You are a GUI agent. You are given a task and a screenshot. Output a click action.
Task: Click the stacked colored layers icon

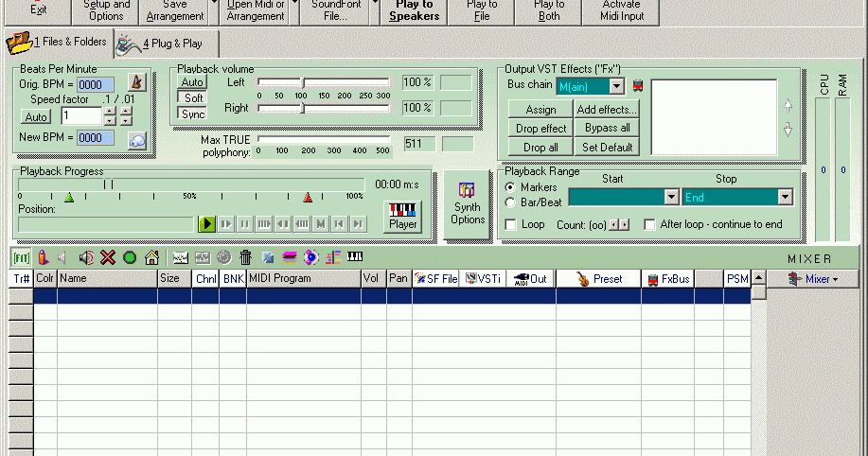tap(290, 257)
